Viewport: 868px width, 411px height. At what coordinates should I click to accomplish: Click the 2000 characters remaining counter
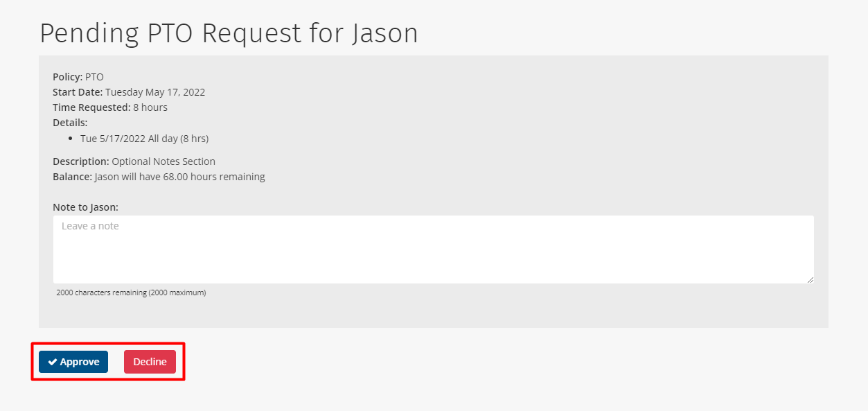coord(131,292)
